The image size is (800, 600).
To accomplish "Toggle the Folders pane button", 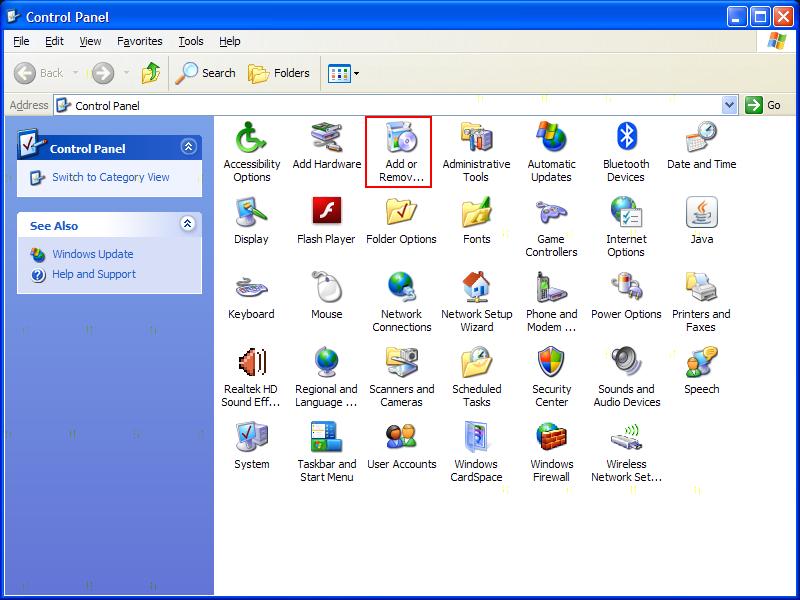I will [x=279, y=73].
